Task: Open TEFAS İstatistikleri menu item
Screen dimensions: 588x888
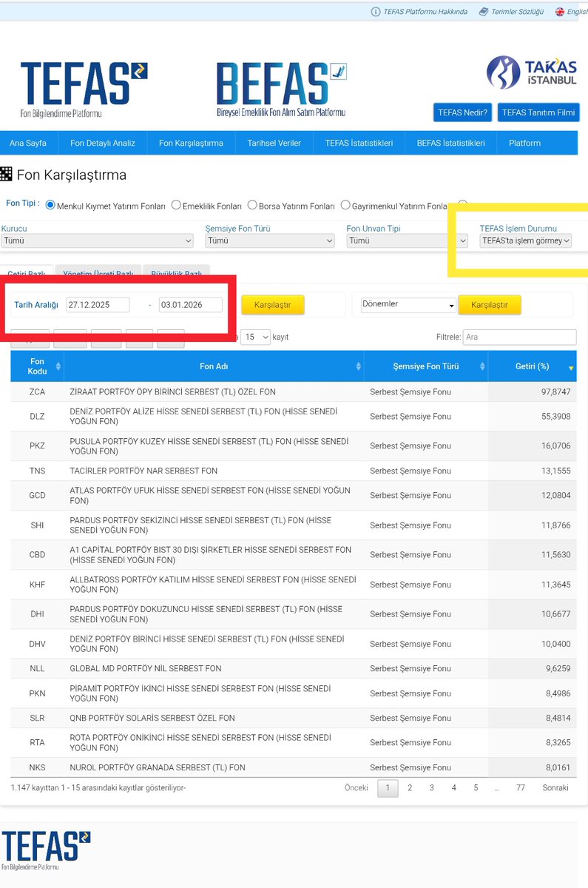Action: tap(359, 143)
